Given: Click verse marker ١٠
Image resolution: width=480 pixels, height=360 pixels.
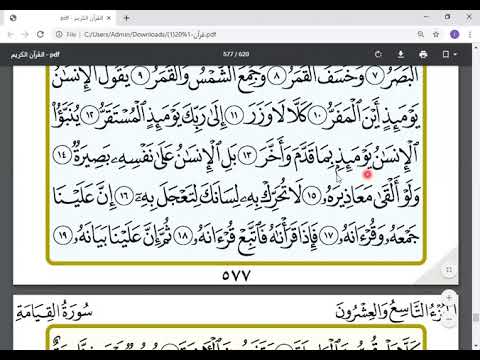Looking at the screenshot, I should point(316,116).
